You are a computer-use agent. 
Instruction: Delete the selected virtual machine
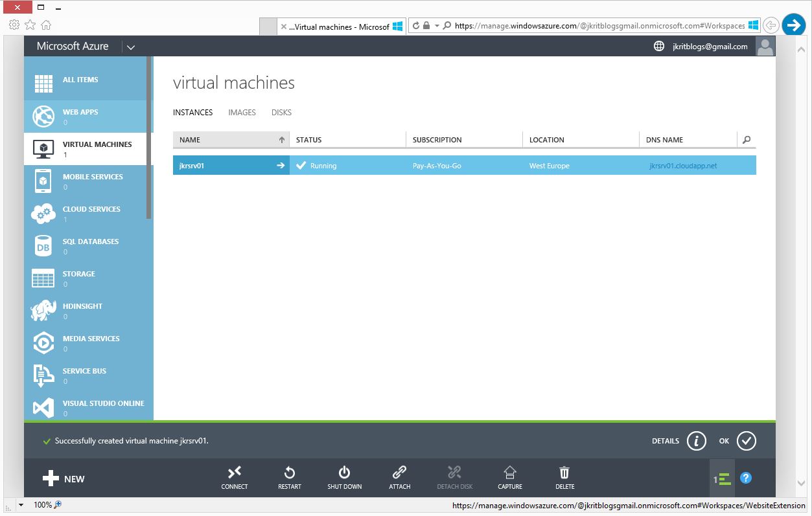point(564,478)
